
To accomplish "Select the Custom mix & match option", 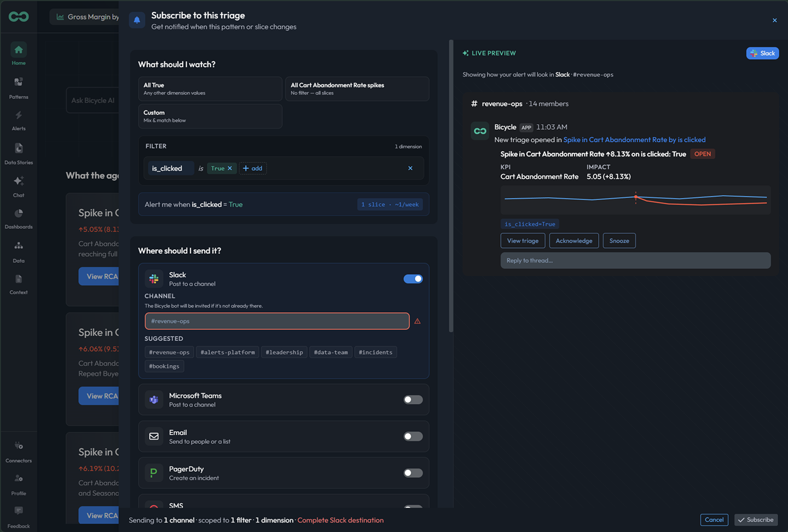I will pos(210,116).
